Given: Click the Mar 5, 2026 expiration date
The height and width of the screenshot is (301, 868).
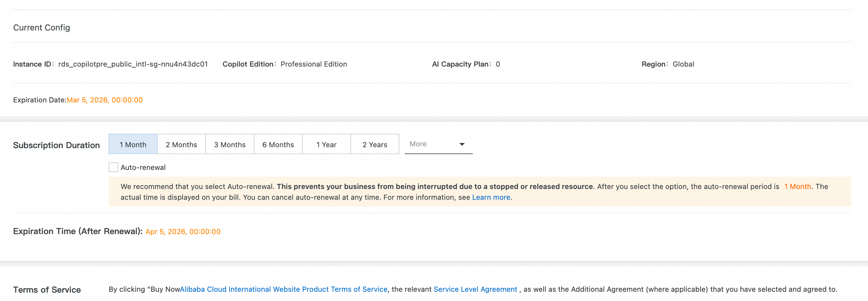Looking at the screenshot, I should coord(104,100).
